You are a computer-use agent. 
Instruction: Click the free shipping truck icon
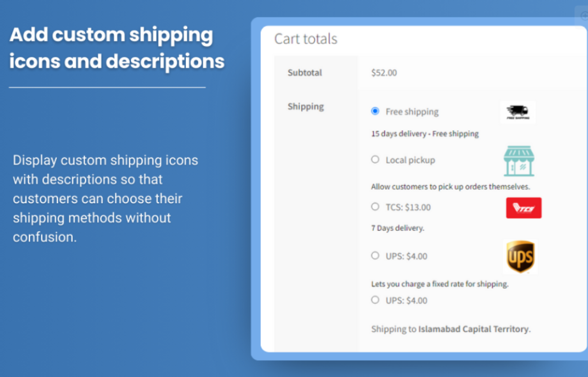[517, 112]
